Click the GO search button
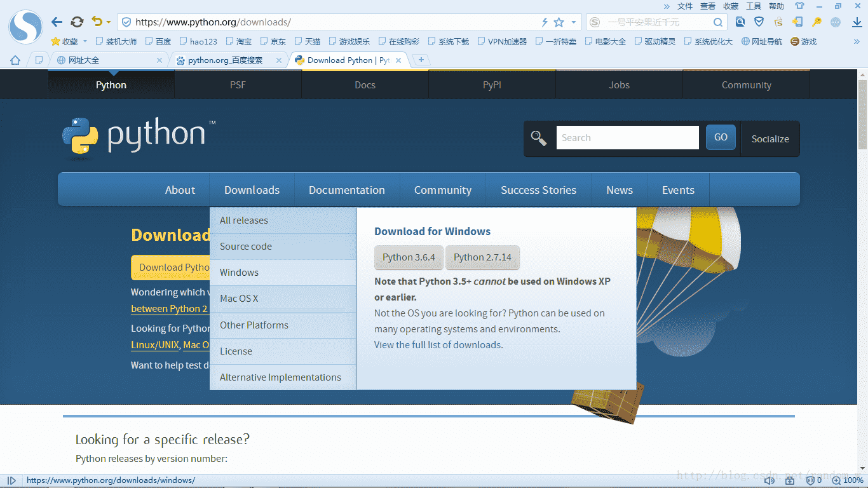 [x=721, y=137]
